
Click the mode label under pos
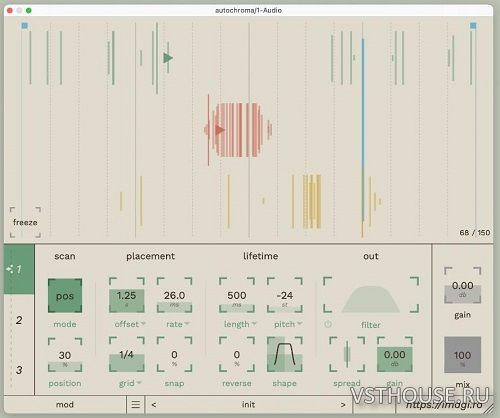pos(65,324)
